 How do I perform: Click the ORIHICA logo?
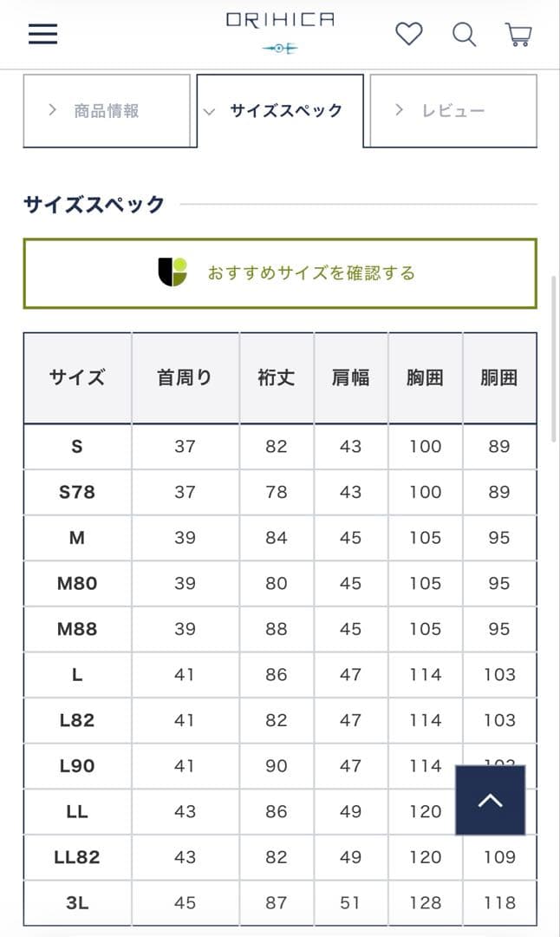point(280,34)
